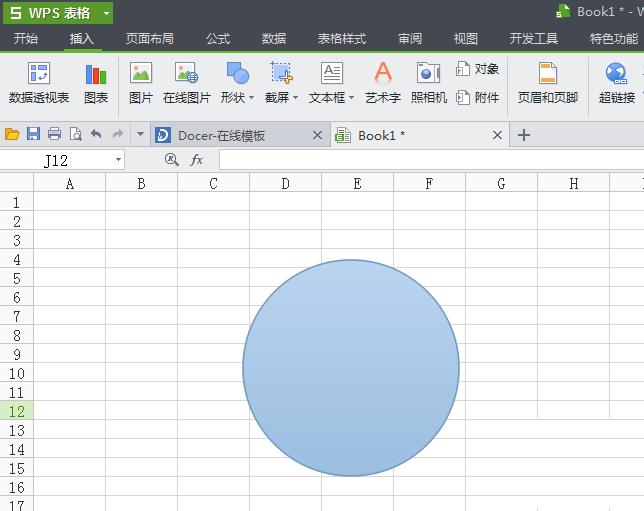The height and width of the screenshot is (511, 644).
Task: Open the new tab plus button
Action: click(x=523, y=135)
